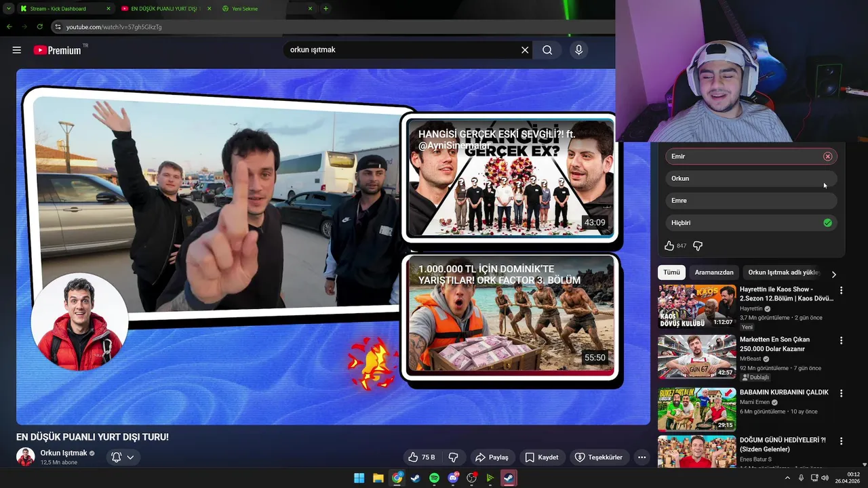Show more filter chips with right chevron
868x488 pixels.
click(833, 274)
